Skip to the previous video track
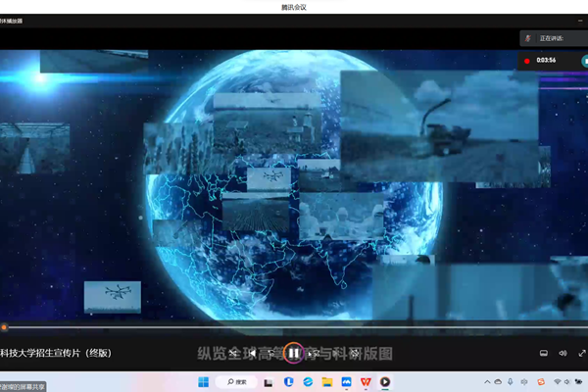 coord(253,353)
